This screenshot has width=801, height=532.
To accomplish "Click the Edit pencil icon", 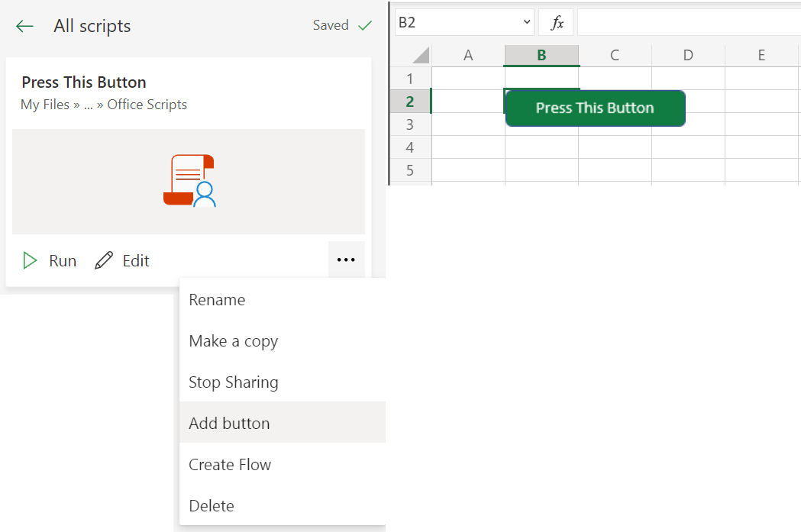I will point(103,261).
